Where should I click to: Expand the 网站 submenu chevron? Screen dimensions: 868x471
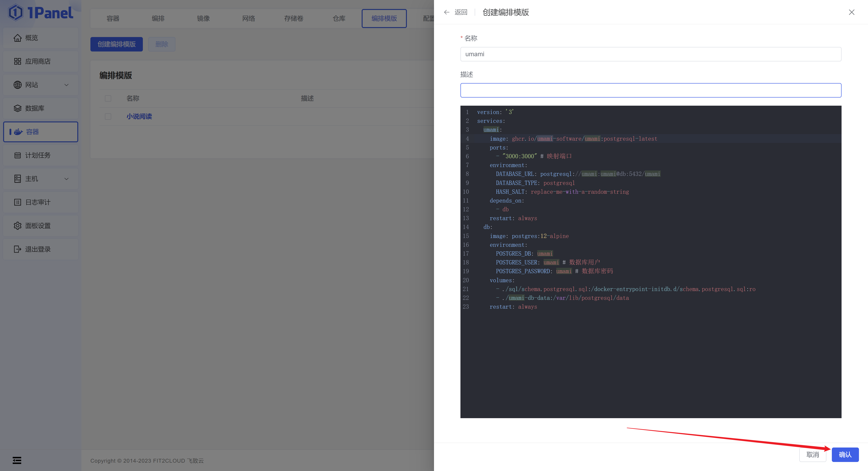[66, 85]
